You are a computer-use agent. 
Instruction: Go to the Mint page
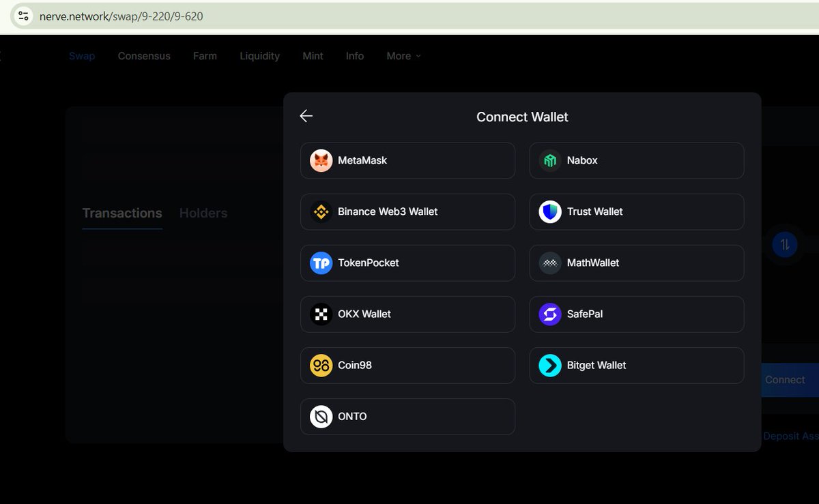[x=313, y=56]
